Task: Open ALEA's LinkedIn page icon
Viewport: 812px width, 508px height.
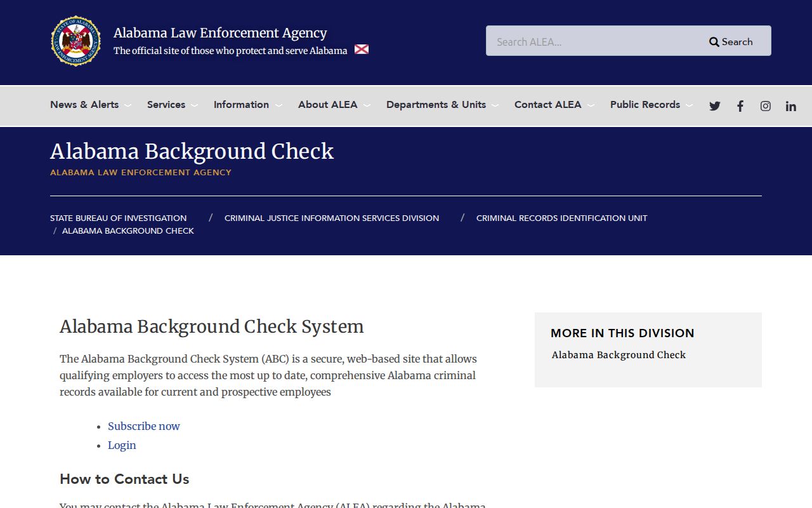Action: (791, 106)
